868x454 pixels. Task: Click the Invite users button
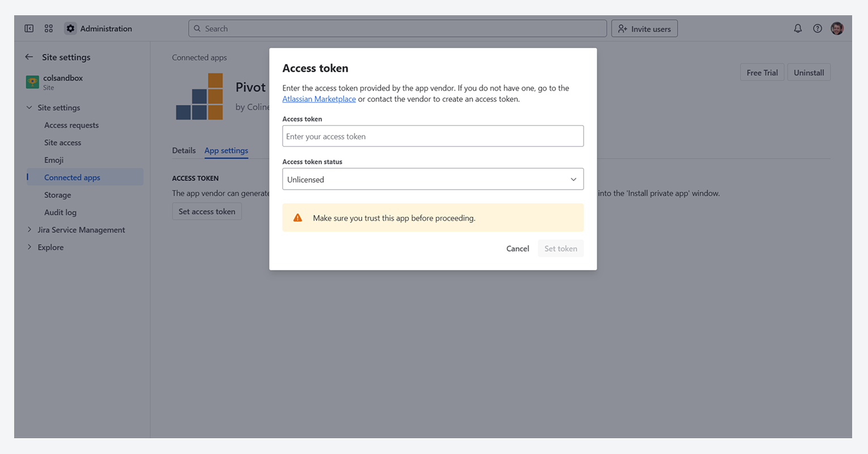[644, 29]
